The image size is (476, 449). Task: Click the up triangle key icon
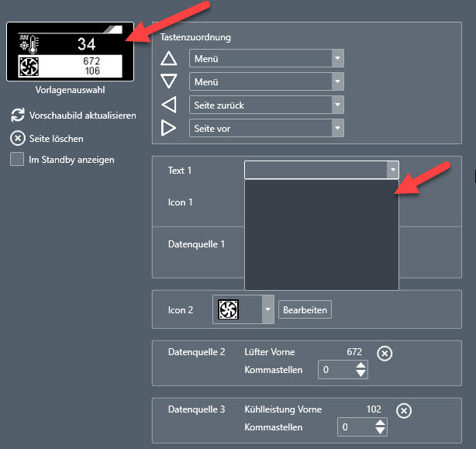point(169,58)
